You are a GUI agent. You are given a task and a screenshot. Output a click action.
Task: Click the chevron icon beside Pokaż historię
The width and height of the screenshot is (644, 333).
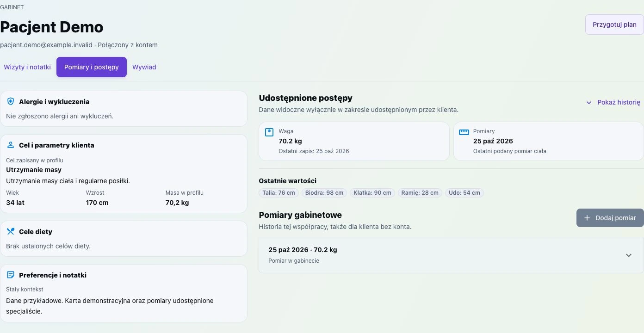pyautogui.click(x=589, y=103)
